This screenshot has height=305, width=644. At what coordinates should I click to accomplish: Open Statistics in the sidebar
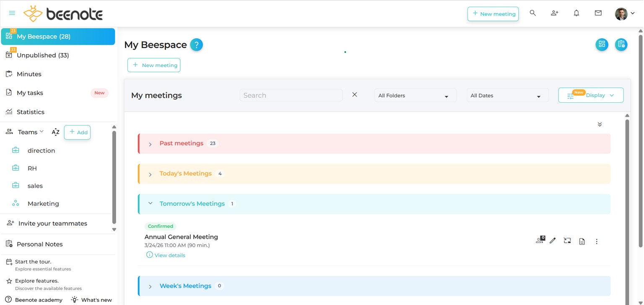(30, 112)
